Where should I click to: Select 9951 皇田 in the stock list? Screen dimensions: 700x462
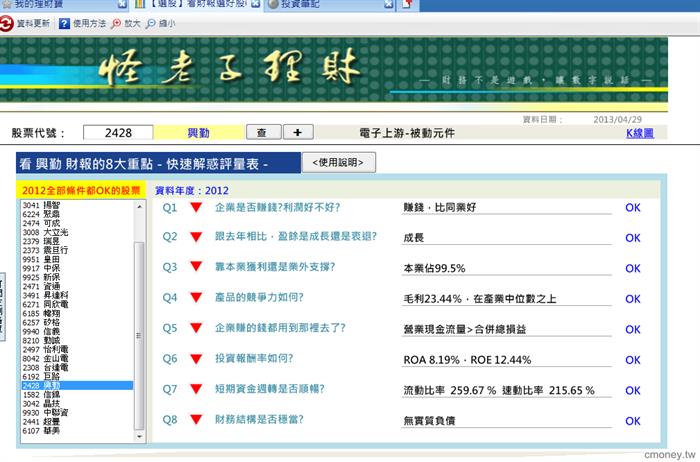click(78, 259)
